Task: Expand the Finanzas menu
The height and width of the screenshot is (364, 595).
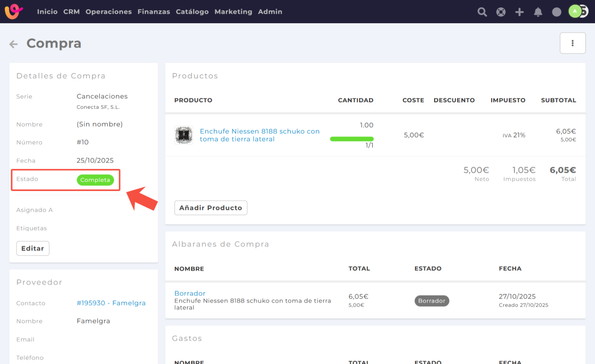Action: (x=154, y=12)
